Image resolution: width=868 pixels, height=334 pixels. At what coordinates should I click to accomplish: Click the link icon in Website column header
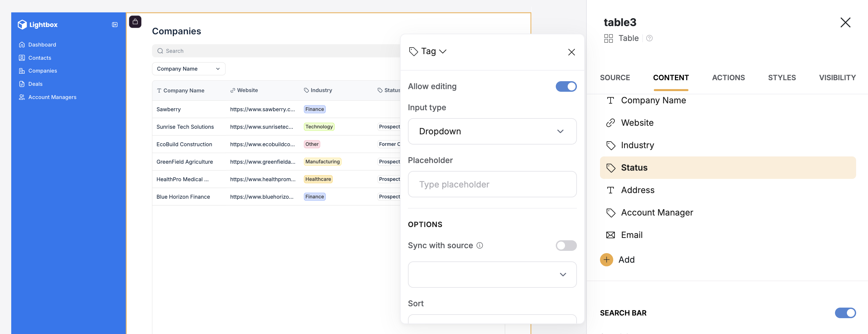pyautogui.click(x=232, y=90)
